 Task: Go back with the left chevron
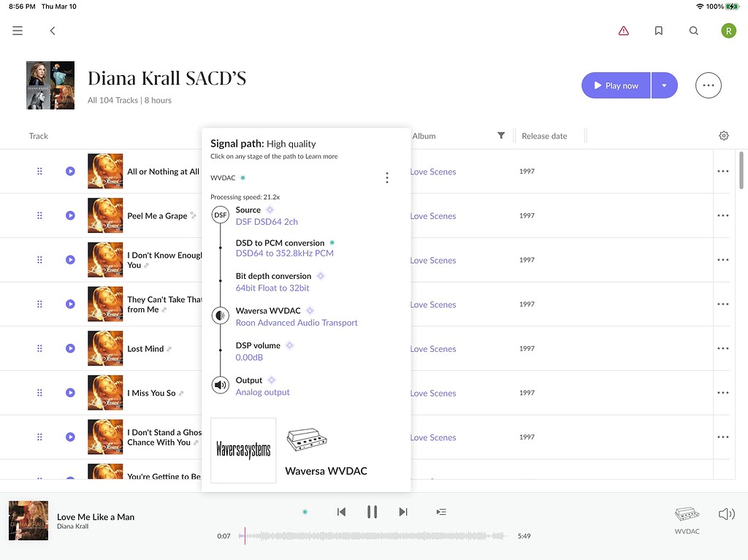pyautogui.click(x=53, y=31)
